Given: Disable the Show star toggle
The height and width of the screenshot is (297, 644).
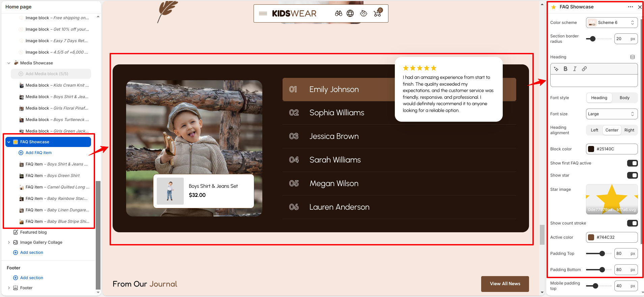Looking at the screenshot, I should (633, 175).
